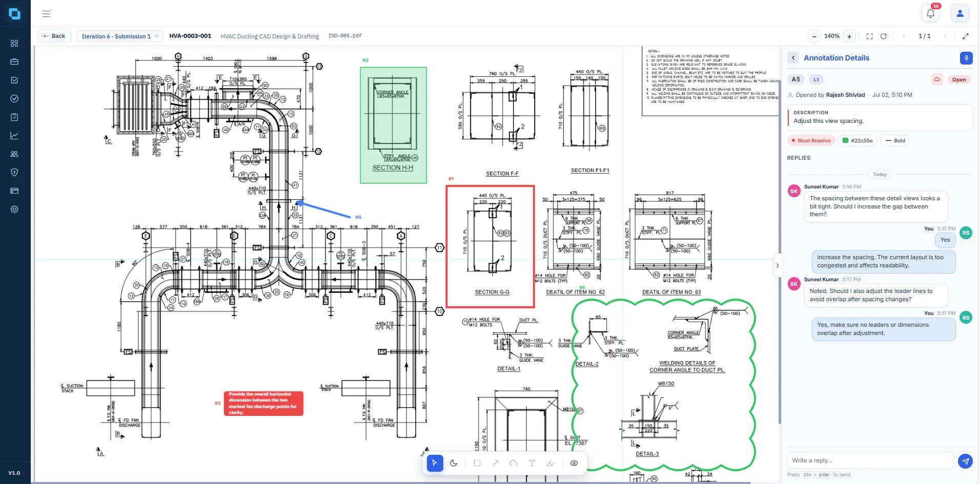Open card billing icon in sidebar
This screenshot has width=980, height=484.
[14, 191]
